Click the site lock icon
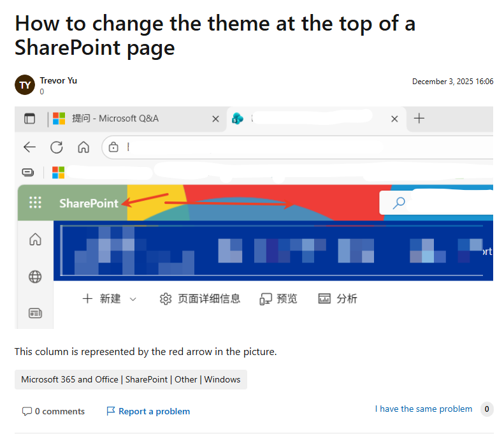The width and height of the screenshot is (504, 436). (x=113, y=147)
